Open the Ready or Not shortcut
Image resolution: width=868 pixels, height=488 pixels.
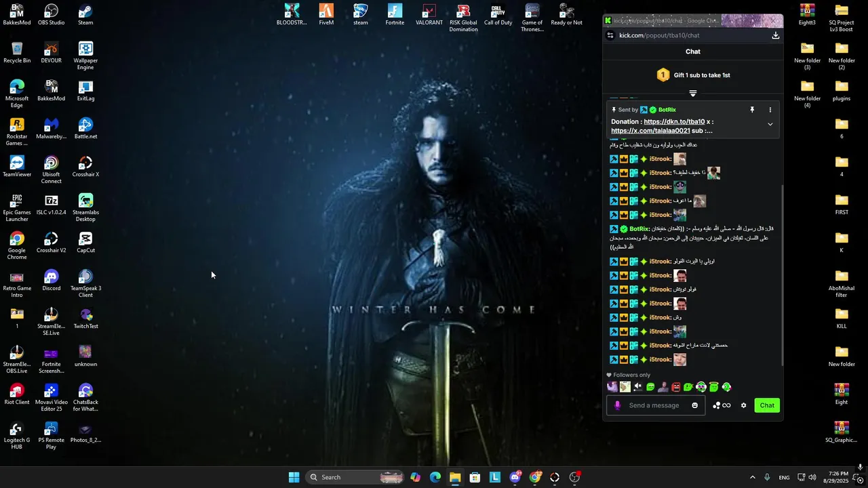566,15
